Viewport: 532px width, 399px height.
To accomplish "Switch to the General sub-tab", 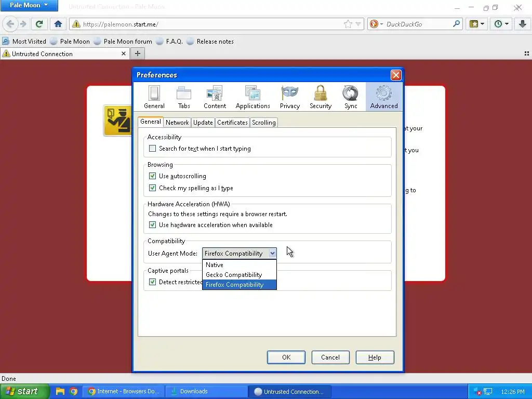I will (x=150, y=122).
